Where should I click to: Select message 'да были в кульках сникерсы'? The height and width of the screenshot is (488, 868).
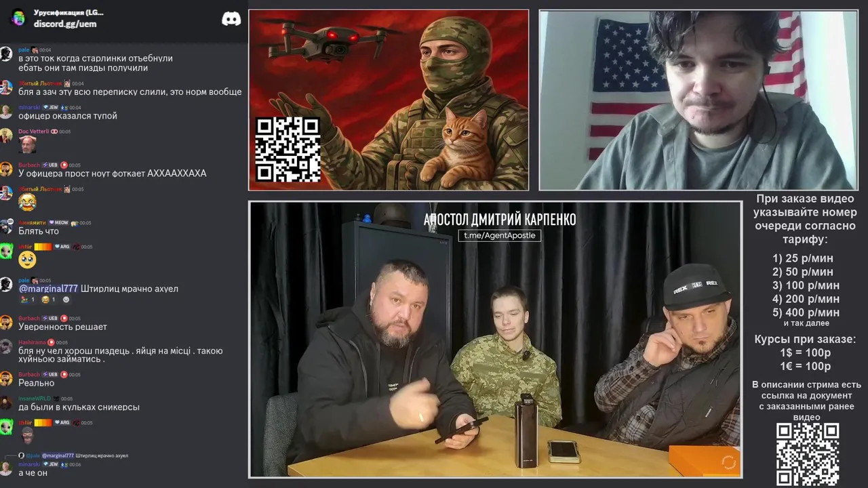[x=79, y=407]
